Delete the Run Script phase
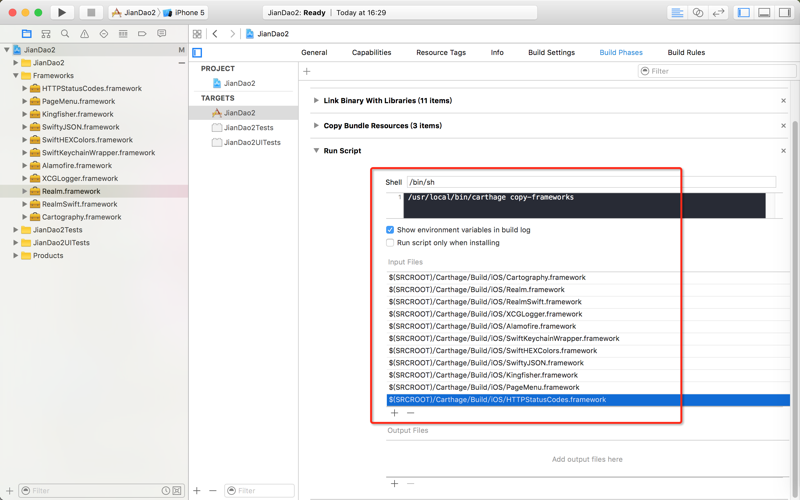Screen dimensions: 800x500 pyautogui.click(x=783, y=151)
